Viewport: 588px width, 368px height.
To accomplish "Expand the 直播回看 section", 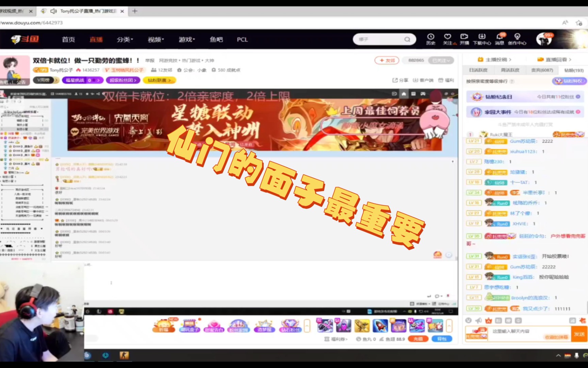I will 554,59.
